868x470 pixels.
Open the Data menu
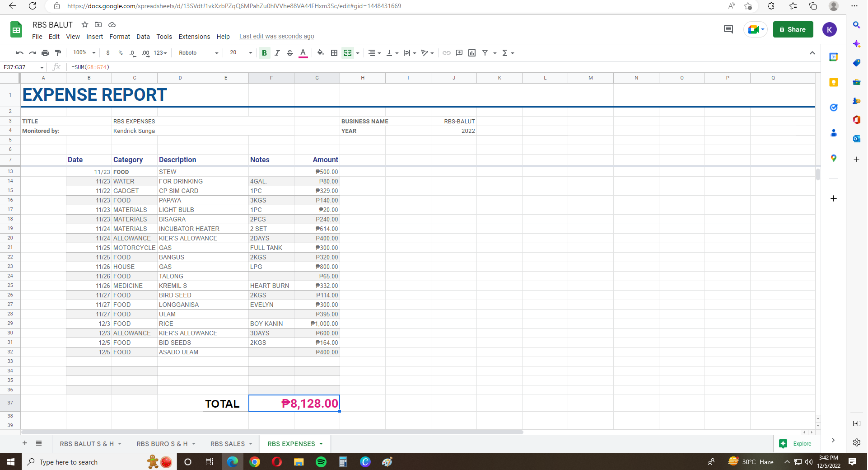pos(143,37)
